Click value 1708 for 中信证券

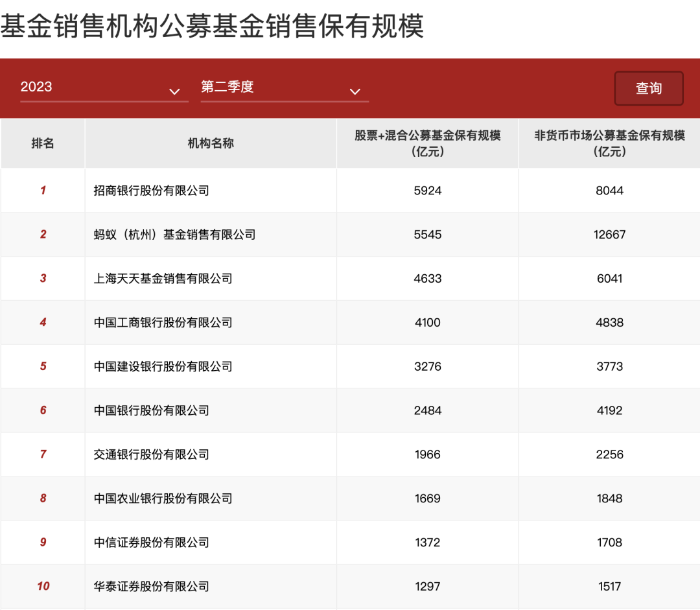tap(609, 543)
